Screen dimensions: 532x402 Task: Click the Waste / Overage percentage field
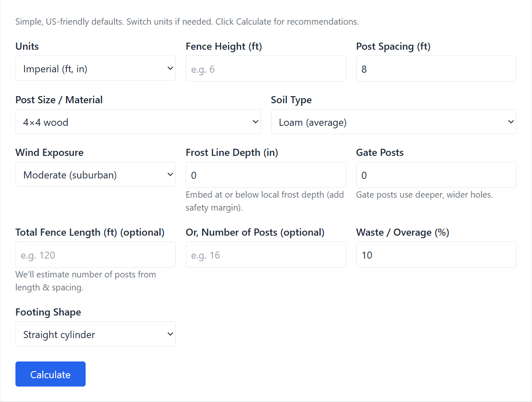[x=436, y=255]
